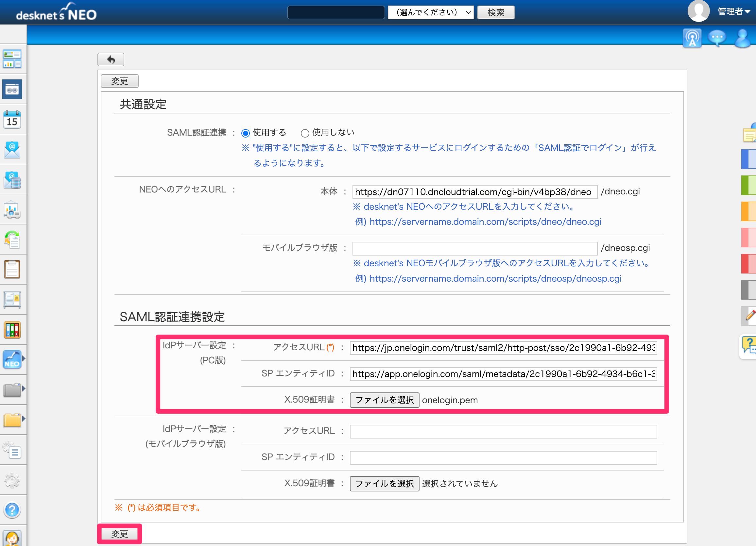Click the 検索 search button
Image resolution: width=756 pixels, height=546 pixels.
pos(496,12)
